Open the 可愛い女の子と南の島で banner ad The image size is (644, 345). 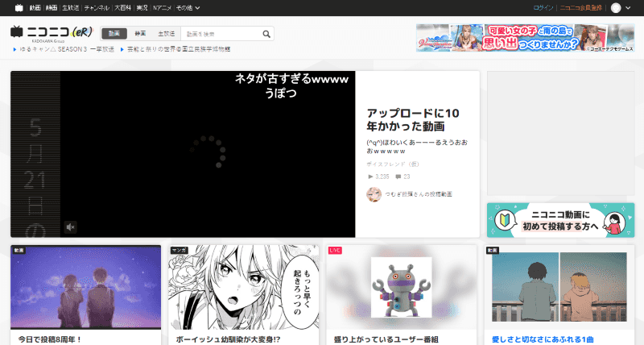pos(526,38)
